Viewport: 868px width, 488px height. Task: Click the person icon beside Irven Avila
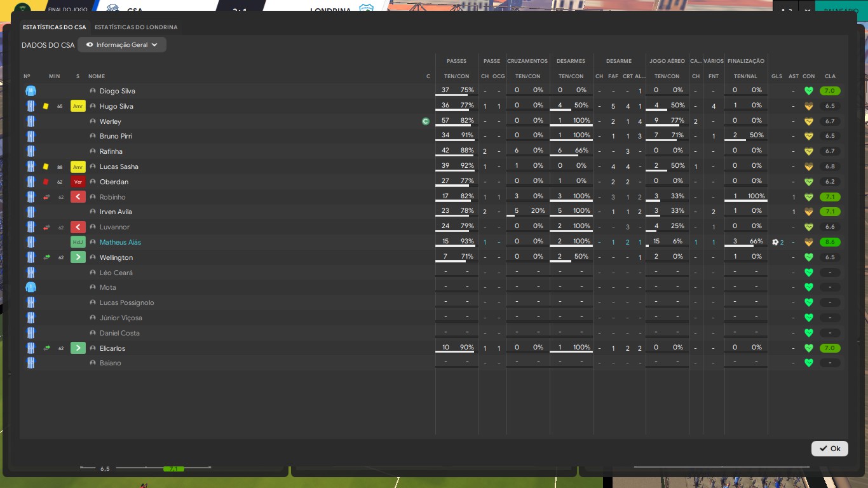click(93, 212)
